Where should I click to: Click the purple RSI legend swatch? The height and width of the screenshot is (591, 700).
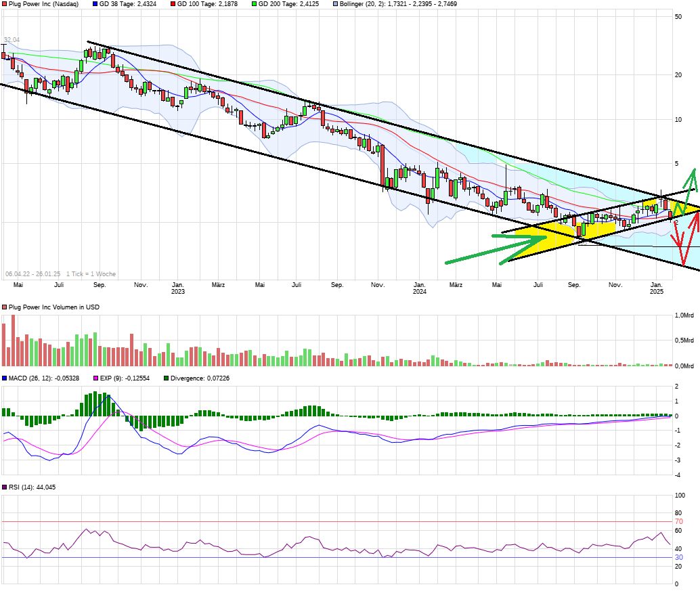pos(5,487)
